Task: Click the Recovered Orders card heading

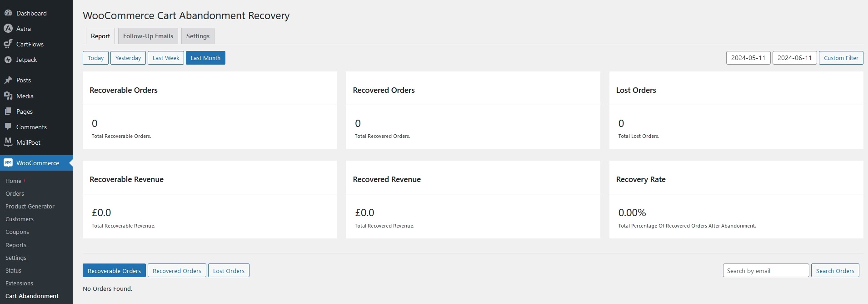Action: (x=384, y=90)
